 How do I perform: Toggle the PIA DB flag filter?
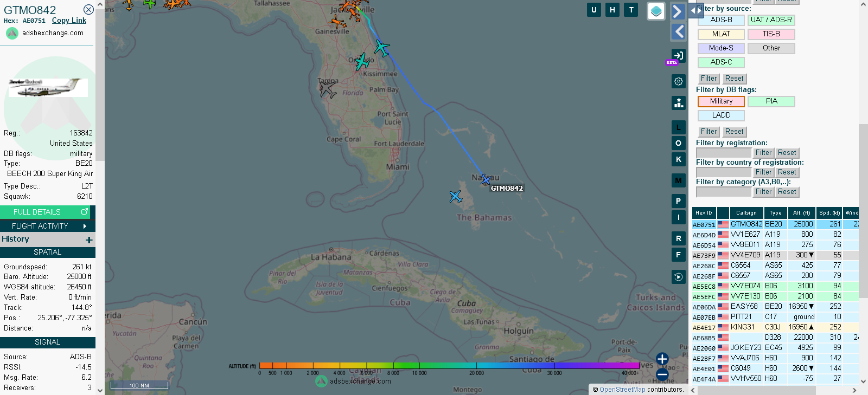click(771, 101)
